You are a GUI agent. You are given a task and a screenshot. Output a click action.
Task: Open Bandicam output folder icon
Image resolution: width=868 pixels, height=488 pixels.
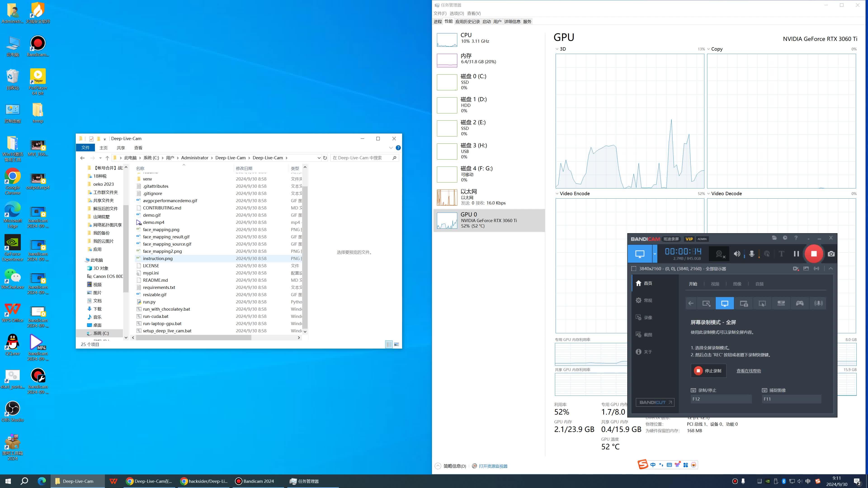[x=774, y=238]
